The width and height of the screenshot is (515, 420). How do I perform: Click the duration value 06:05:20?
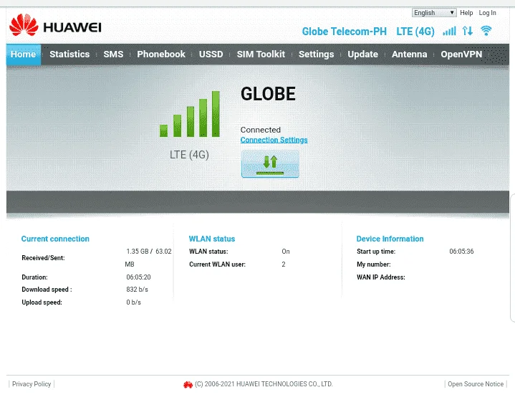click(x=139, y=277)
